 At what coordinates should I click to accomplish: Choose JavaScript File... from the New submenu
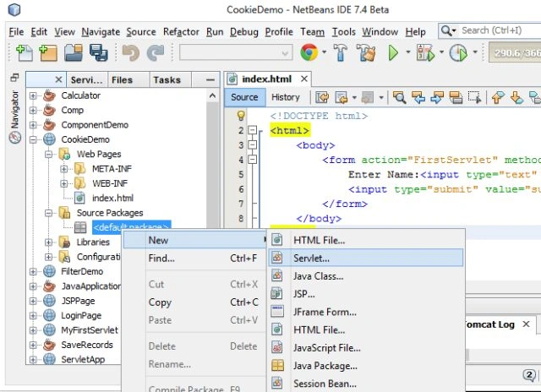tap(365, 348)
